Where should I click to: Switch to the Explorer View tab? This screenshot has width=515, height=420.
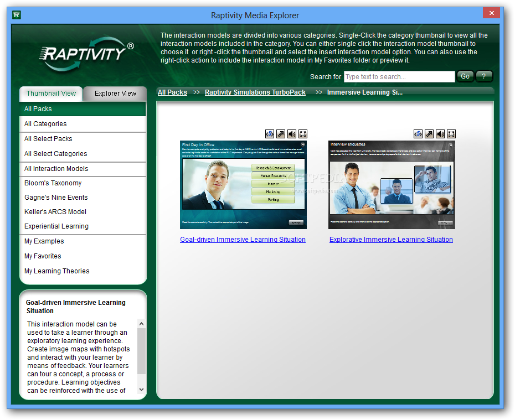115,94
